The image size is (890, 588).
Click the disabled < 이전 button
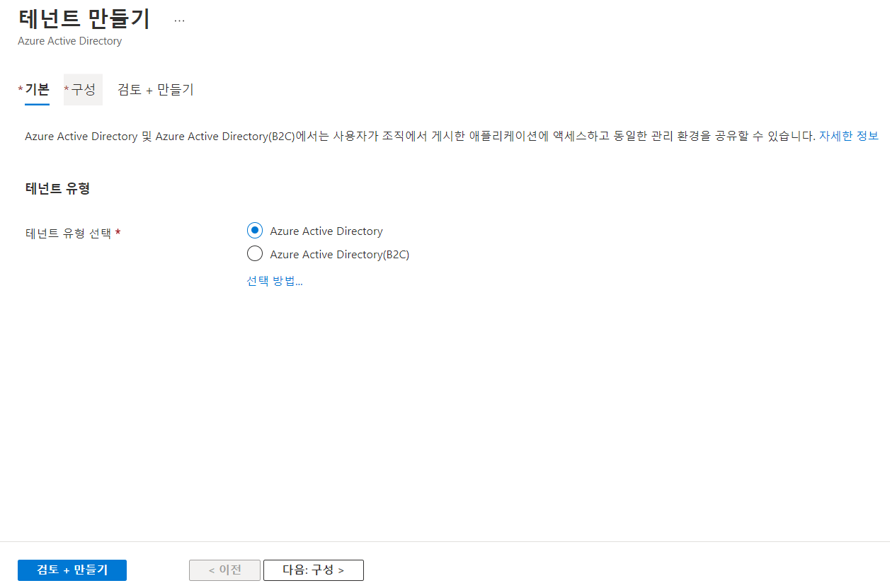[x=224, y=570]
